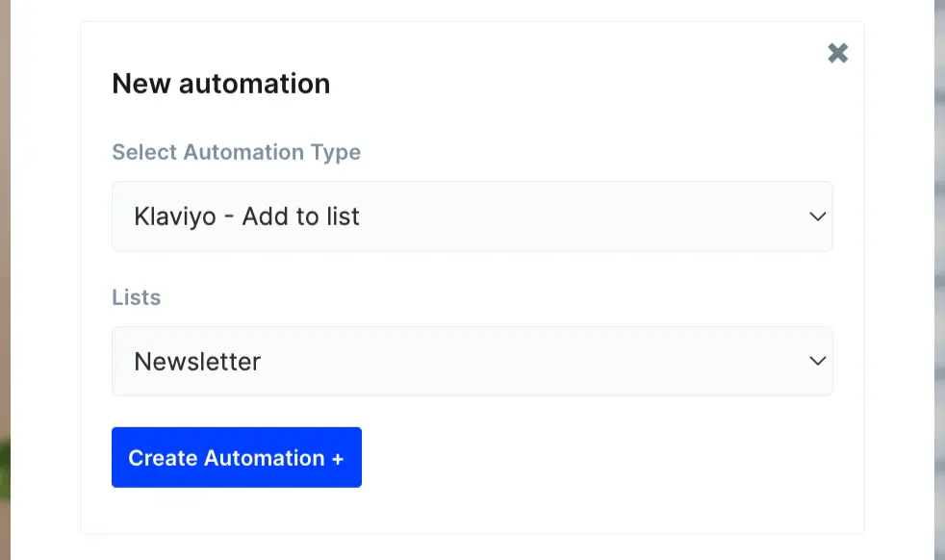Click the plus sign on Create Automation
Viewport: 945px width, 560px height.
pos(338,459)
